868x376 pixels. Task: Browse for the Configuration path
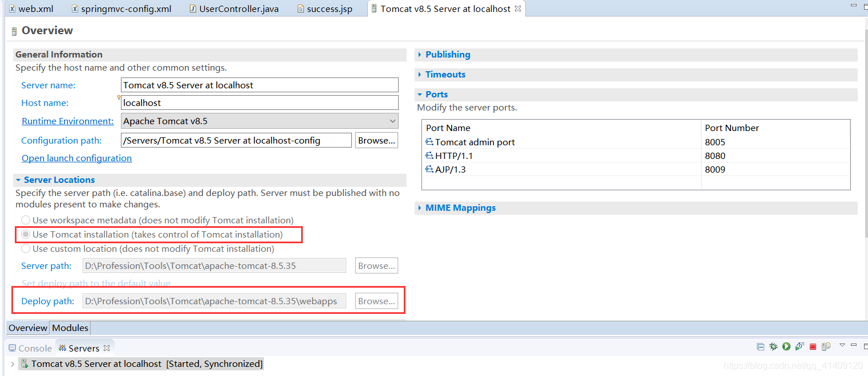tap(376, 140)
